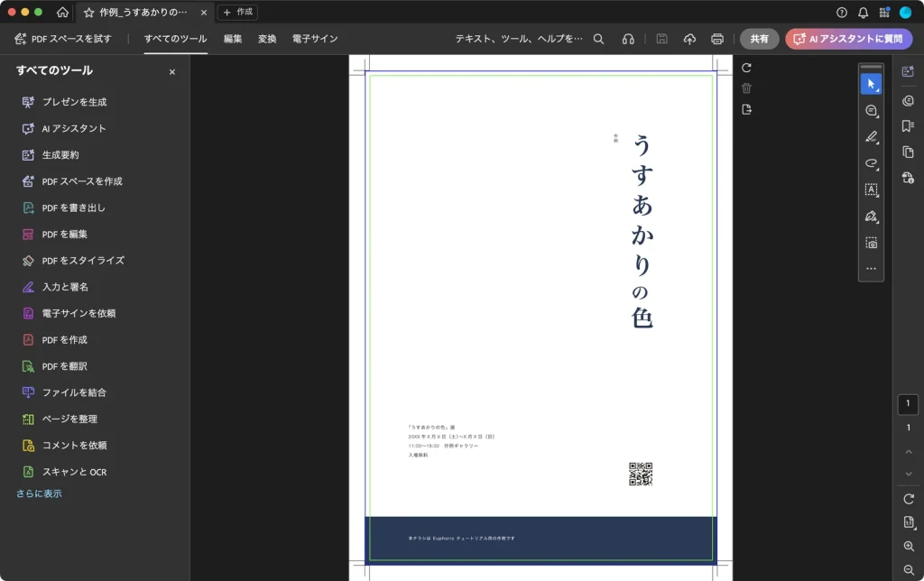Click the search text field
Viewport: 924px width, 581px height.
(x=519, y=39)
